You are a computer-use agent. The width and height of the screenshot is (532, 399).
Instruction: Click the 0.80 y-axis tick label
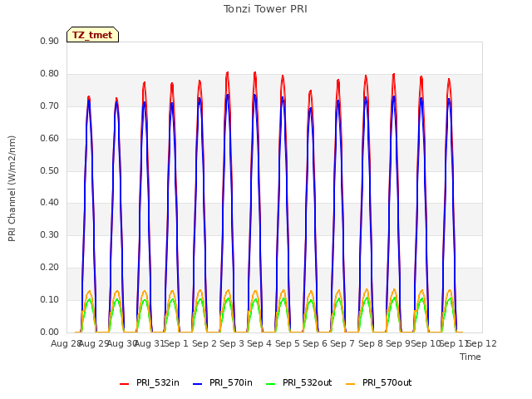tap(50, 74)
